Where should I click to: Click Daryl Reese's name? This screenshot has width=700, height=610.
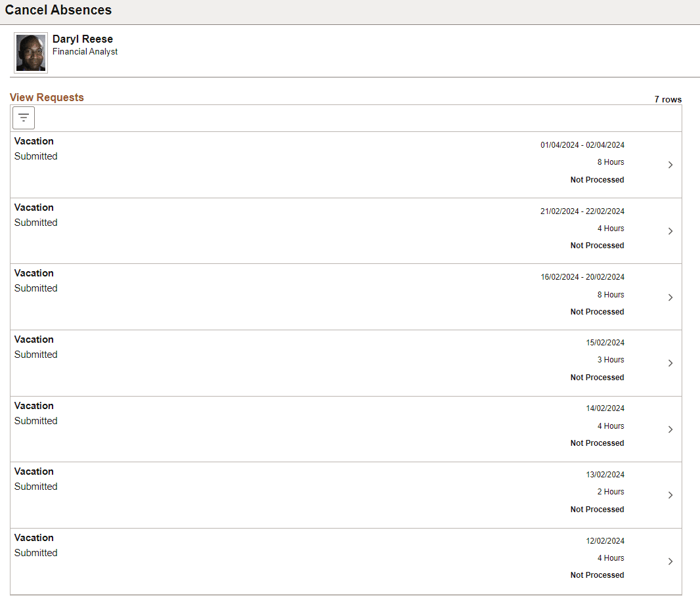point(82,39)
